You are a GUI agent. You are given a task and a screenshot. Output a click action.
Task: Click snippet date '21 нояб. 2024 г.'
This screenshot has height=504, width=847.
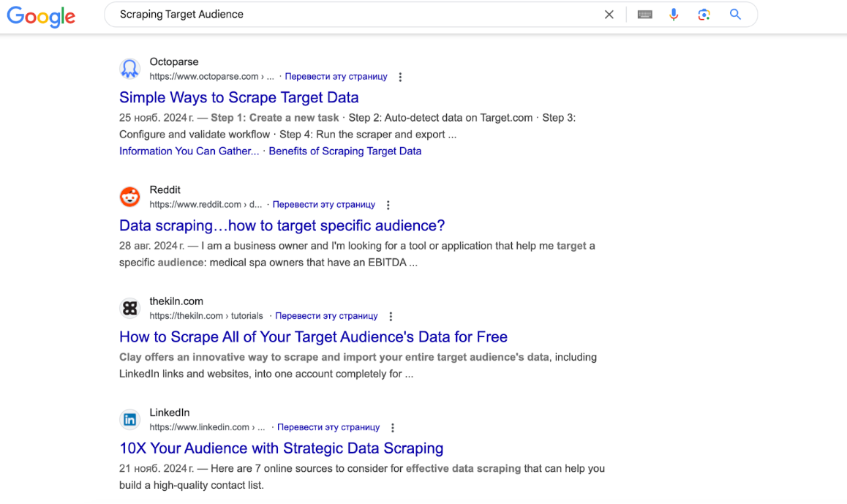pyautogui.click(x=157, y=468)
